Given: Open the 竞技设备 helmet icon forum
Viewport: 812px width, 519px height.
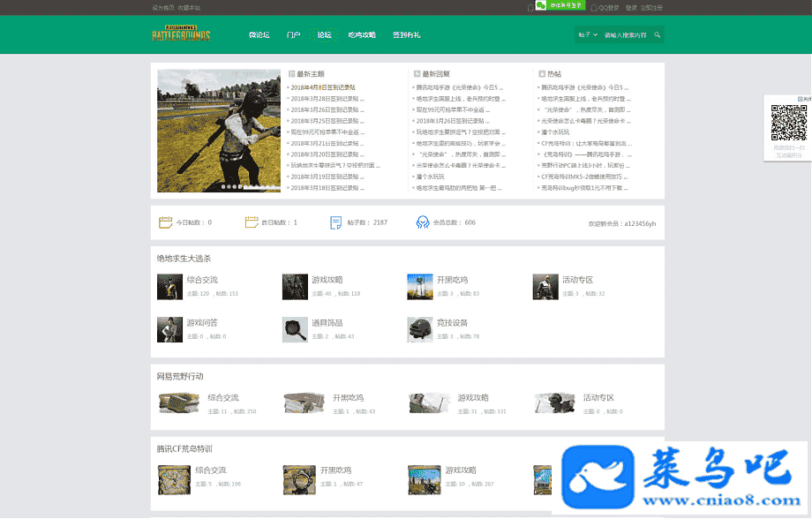Looking at the screenshot, I should point(419,329).
